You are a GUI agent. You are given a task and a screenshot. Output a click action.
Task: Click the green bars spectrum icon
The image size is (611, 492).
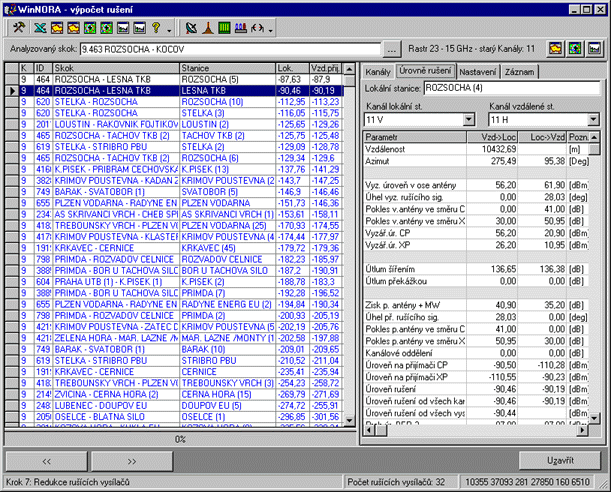pyautogui.click(x=225, y=26)
